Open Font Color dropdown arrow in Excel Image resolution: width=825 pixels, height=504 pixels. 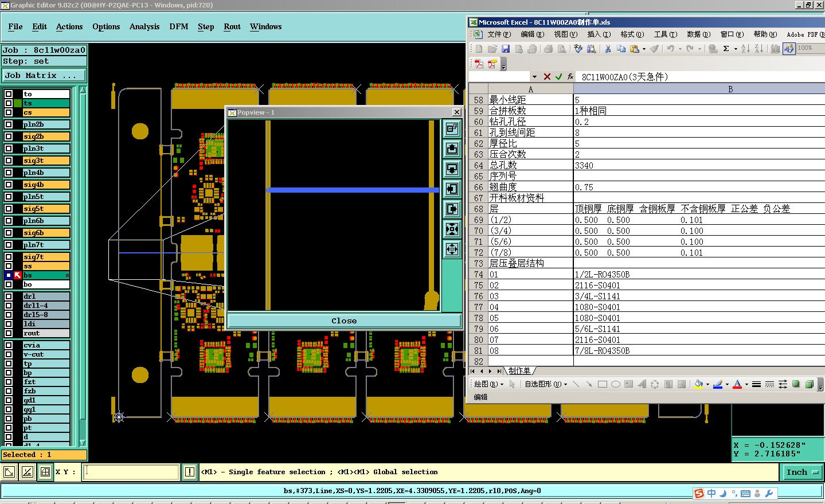coord(746,384)
